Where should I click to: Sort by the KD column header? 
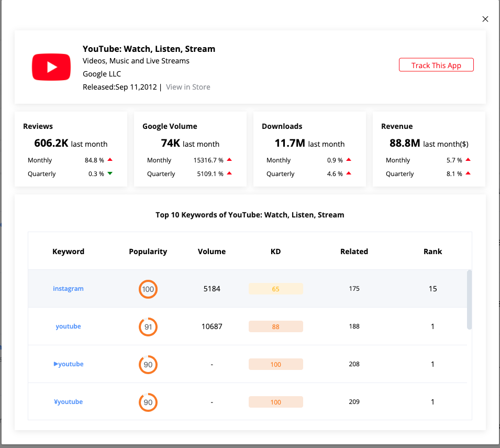[275, 252]
